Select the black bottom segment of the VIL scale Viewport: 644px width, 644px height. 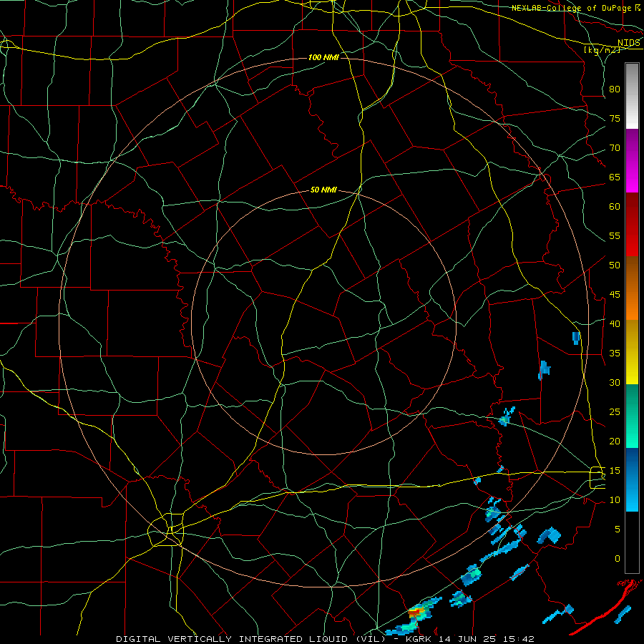click(632, 542)
